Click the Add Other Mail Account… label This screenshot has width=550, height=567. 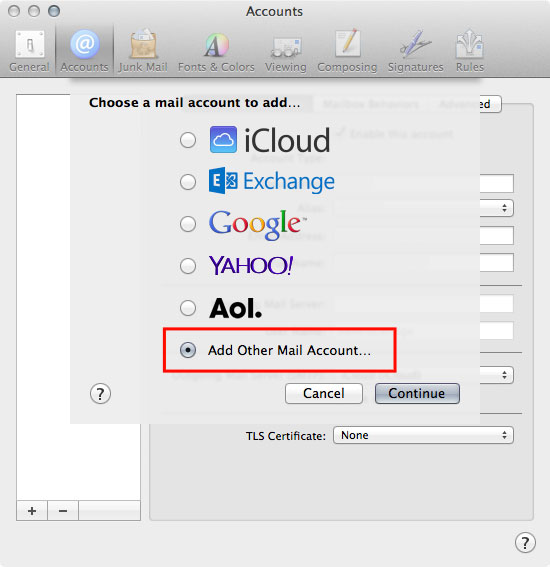coord(289,350)
